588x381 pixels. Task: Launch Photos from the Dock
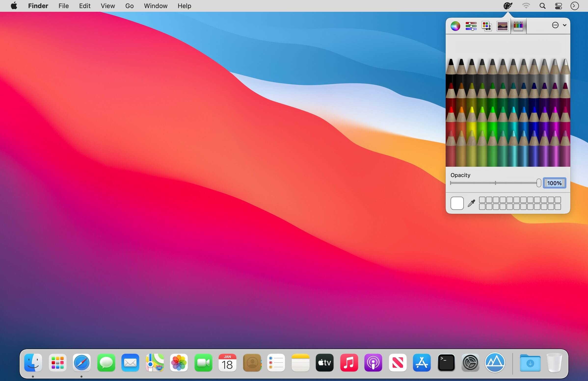pyautogui.click(x=179, y=363)
